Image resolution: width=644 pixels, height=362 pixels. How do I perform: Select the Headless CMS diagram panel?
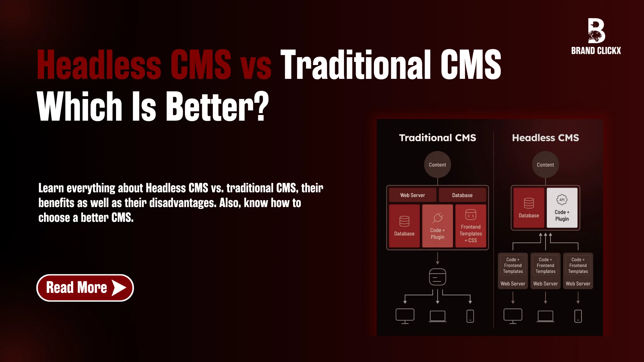click(x=545, y=228)
